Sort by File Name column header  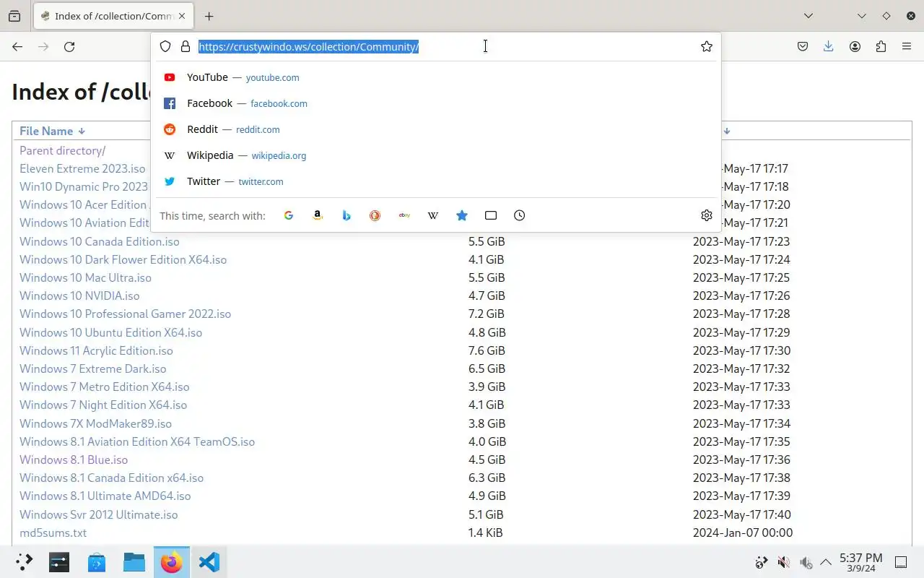coord(46,131)
